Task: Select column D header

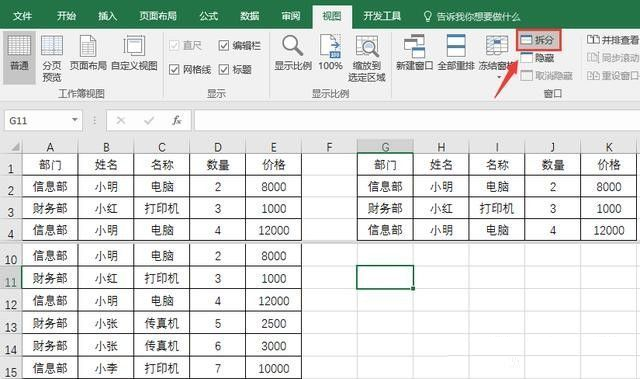Action: pyautogui.click(x=218, y=147)
